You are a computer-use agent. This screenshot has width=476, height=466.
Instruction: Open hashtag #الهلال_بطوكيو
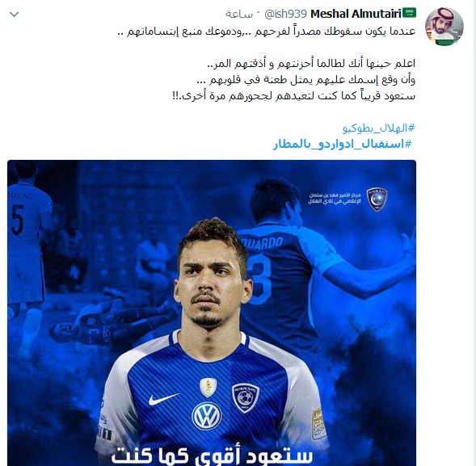(x=378, y=128)
